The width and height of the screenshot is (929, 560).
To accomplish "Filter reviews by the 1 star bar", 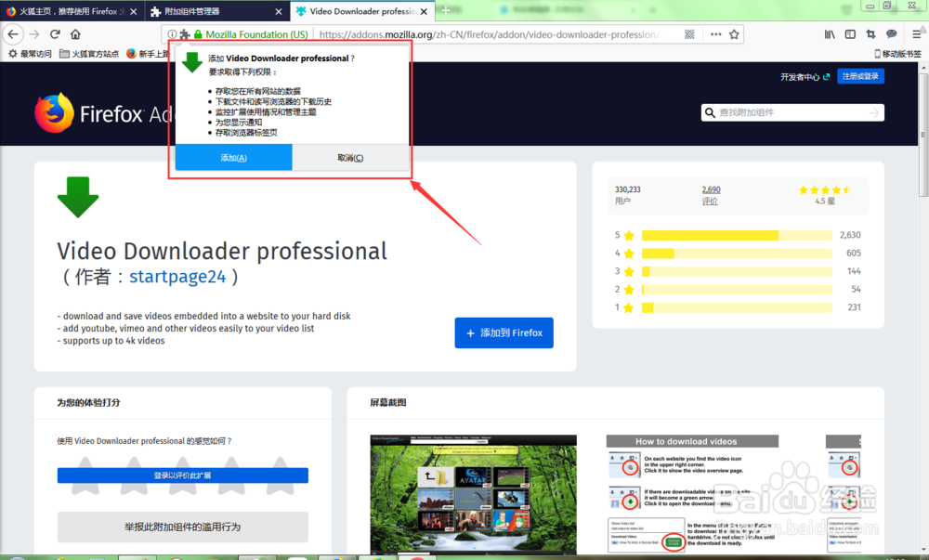I will pyautogui.click(x=738, y=307).
